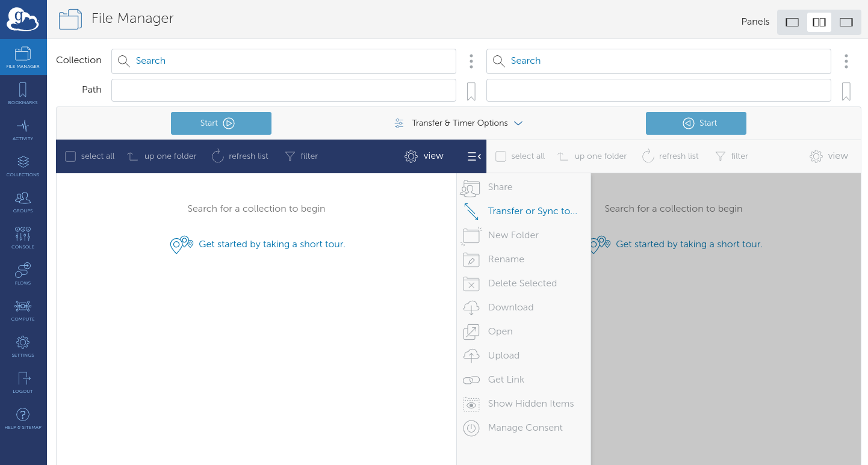Switch to single-panel layout
This screenshot has height=465, width=868.
tap(792, 22)
